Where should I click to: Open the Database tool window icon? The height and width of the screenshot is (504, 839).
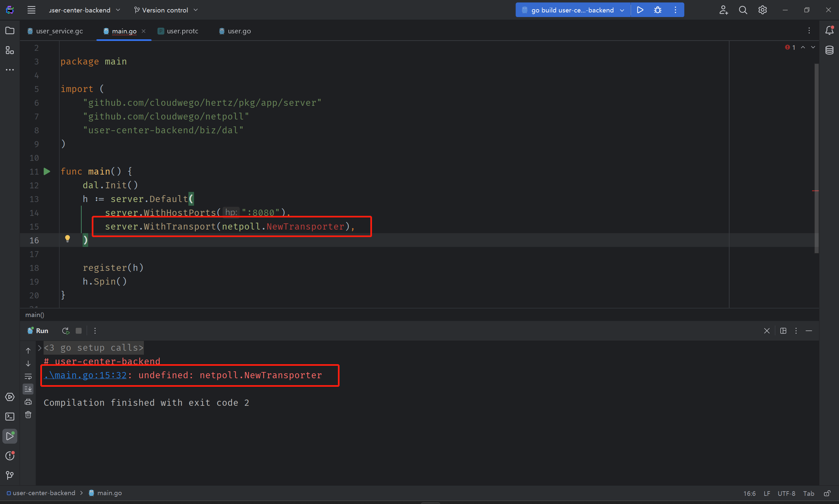829,50
